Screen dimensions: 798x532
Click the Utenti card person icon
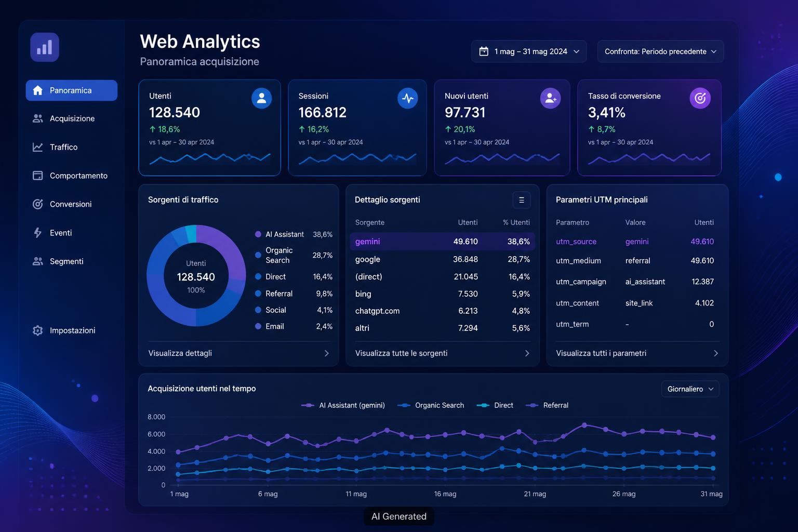coord(261,98)
